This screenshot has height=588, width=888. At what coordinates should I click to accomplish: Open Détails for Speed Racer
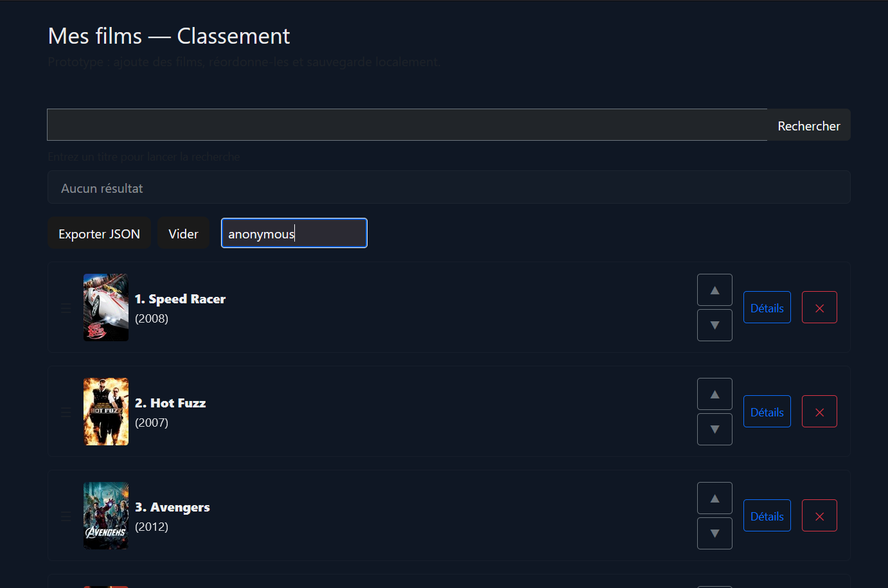pyautogui.click(x=767, y=308)
